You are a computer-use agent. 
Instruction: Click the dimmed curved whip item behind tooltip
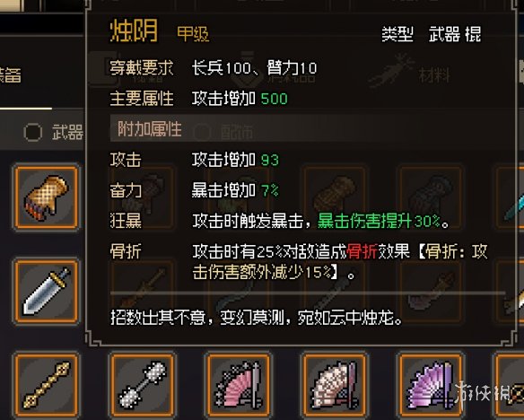[x=238, y=292]
